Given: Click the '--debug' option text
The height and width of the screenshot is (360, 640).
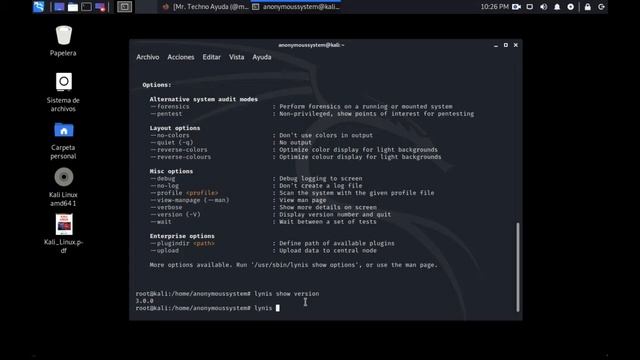Looking at the screenshot, I should [x=162, y=179].
